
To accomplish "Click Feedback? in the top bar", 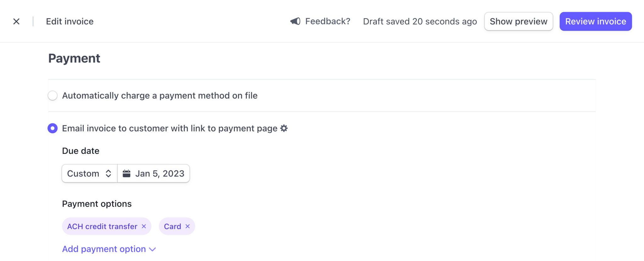I will (x=328, y=21).
